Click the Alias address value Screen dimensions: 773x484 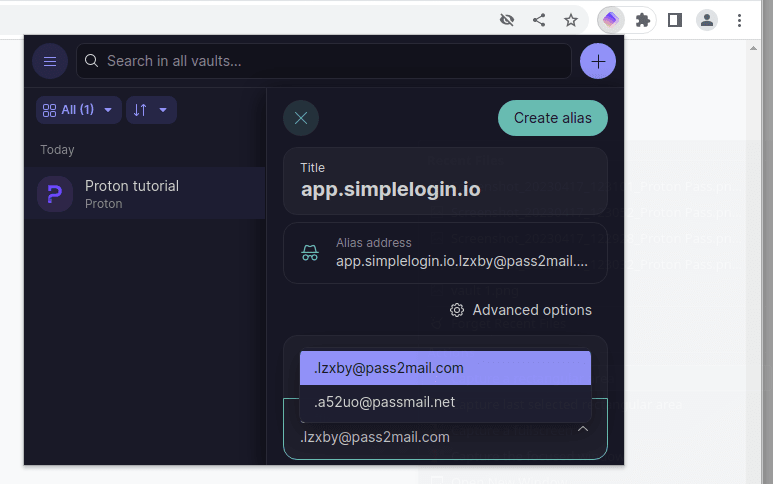click(x=462, y=261)
